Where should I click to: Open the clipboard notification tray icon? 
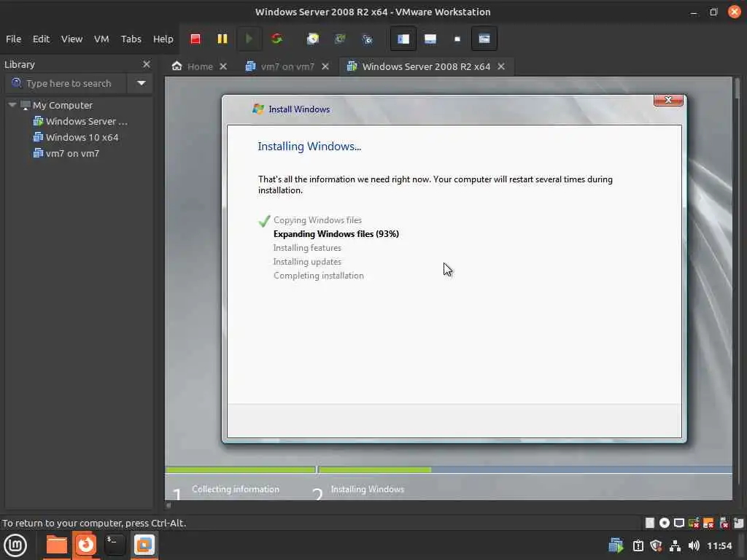[x=638, y=545]
